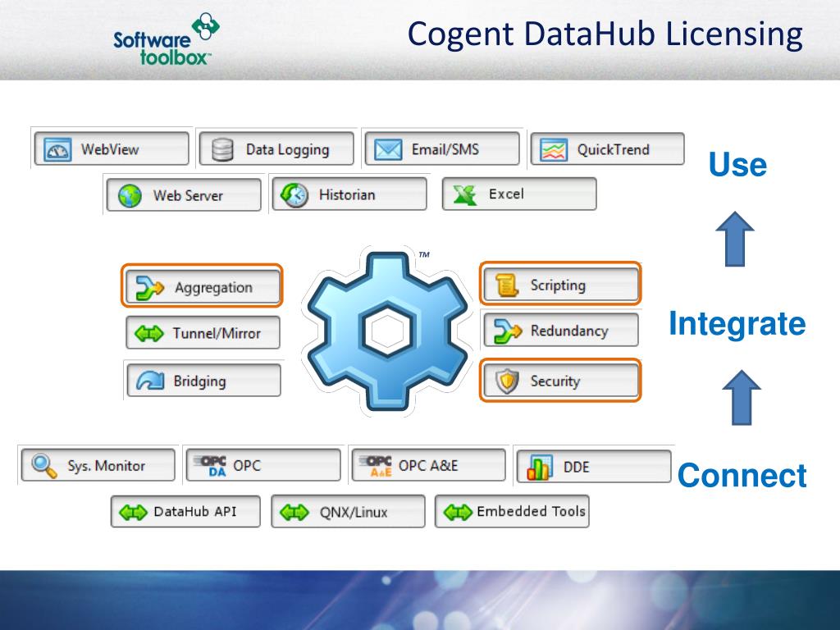Click the Tunnel/Mirror green double-arrow icon
Screen dimensions: 840x630
point(149,334)
